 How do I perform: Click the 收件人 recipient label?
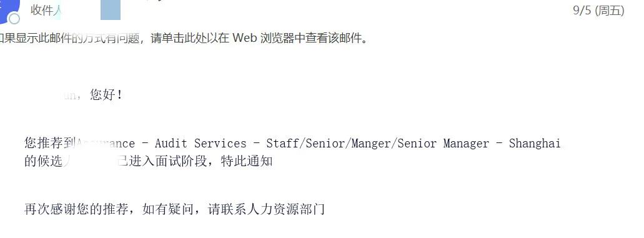click(46, 11)
